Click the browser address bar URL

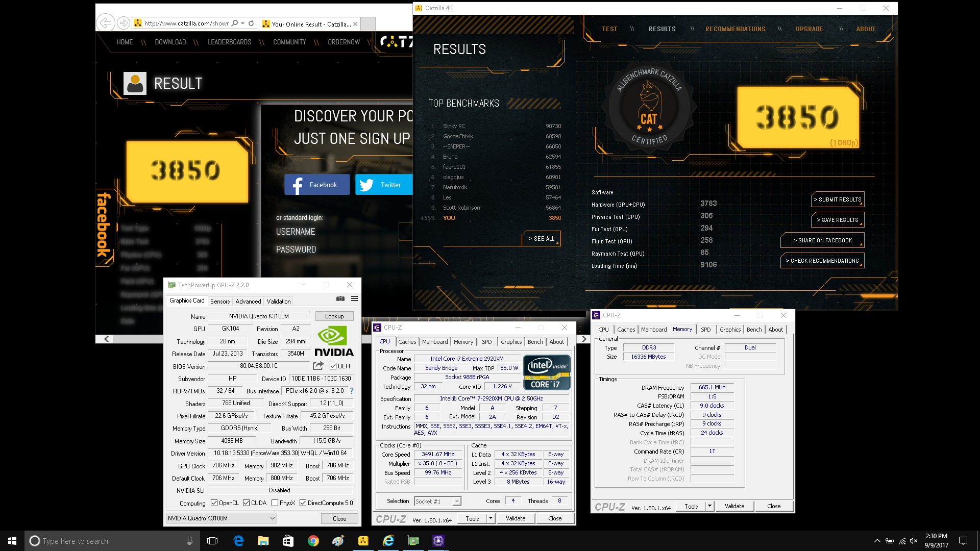coord(186,23)
